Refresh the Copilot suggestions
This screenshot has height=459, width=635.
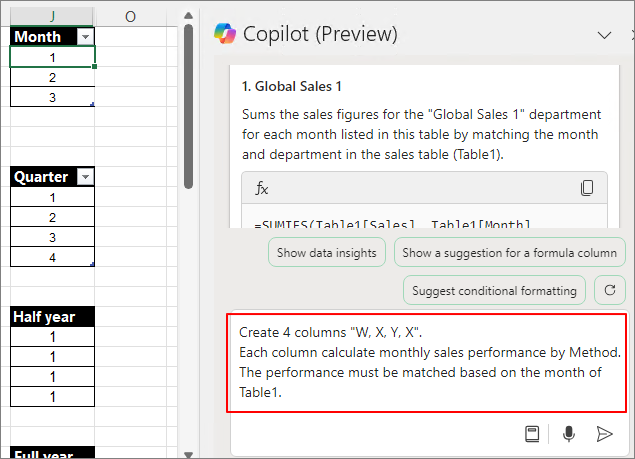(609, 290)
